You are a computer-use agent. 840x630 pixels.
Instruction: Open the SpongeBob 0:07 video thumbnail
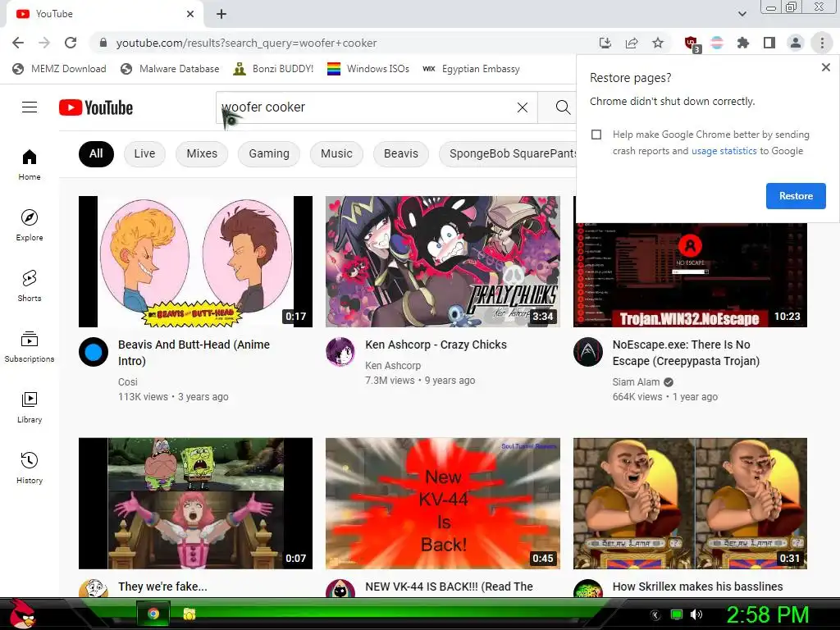(195, 504)
